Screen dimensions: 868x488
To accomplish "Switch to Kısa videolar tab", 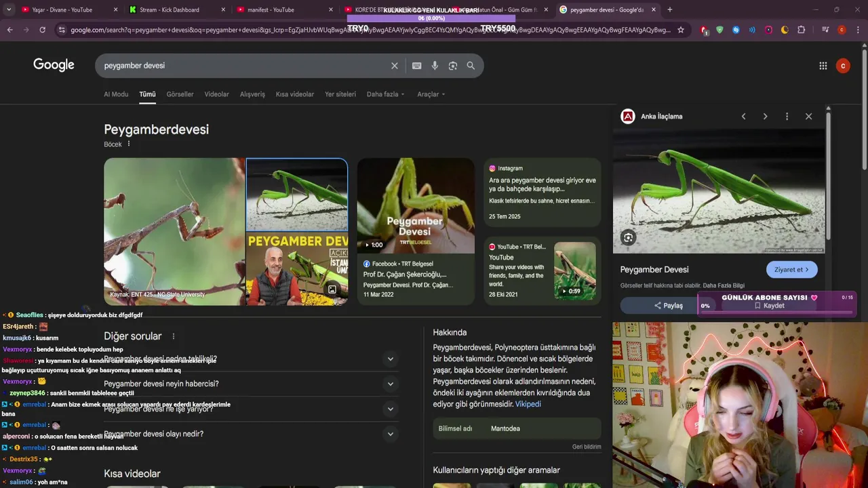I will [294, 94].
